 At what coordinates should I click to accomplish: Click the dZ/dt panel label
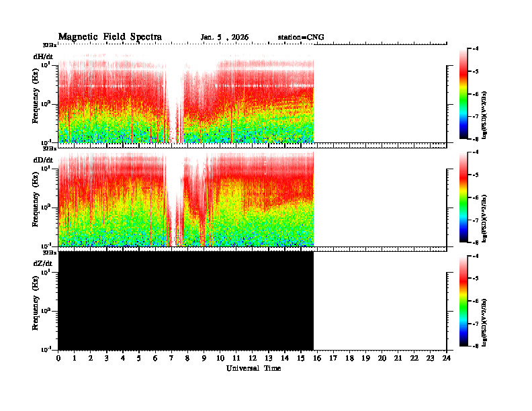point(43,263)
